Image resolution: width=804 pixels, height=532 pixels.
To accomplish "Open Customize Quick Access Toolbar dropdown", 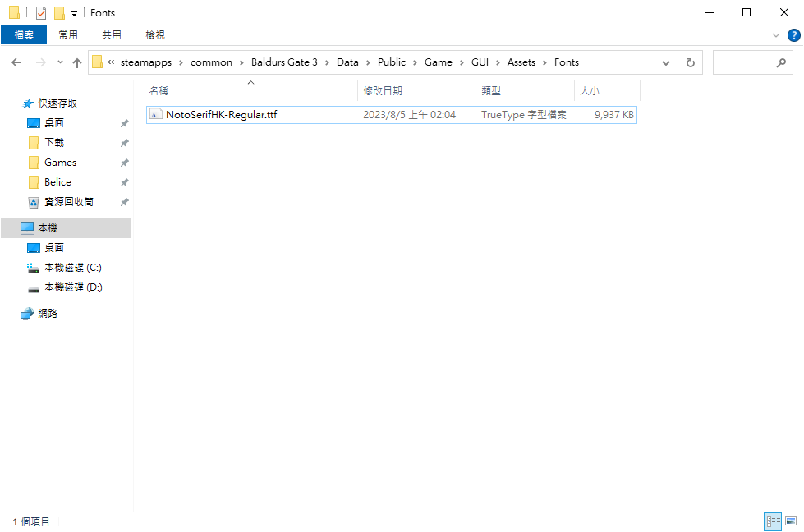I will click(x=74, y=13).
